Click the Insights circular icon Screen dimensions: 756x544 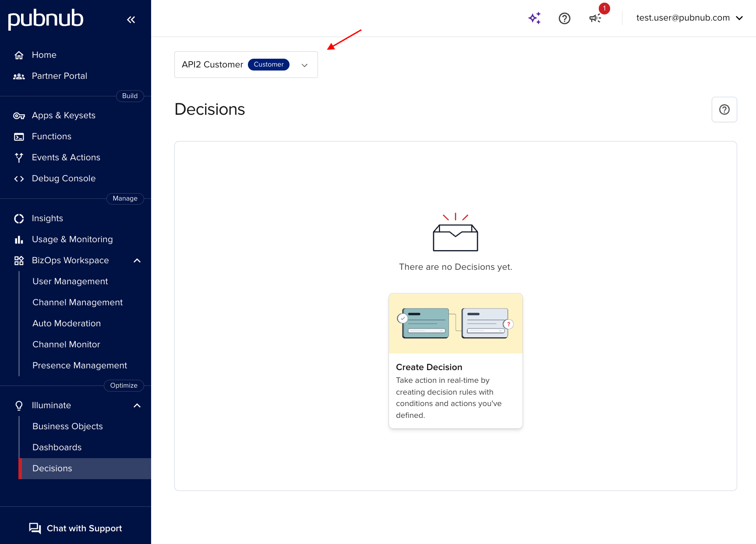[19, 218]
